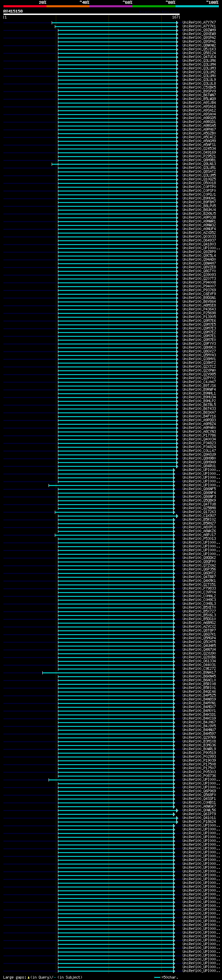Open hit UniRef100_A7Y7K1
Screen dimensions: 222x980
point(199,26)
